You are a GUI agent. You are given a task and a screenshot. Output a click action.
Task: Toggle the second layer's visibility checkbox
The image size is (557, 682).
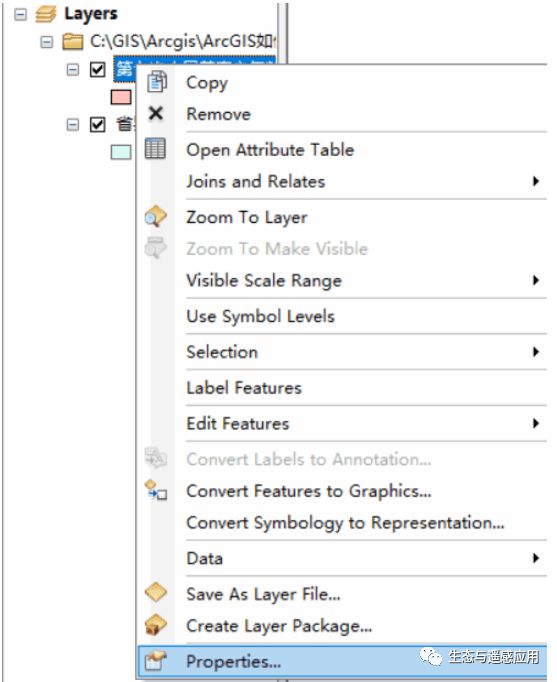coord(97,125)
